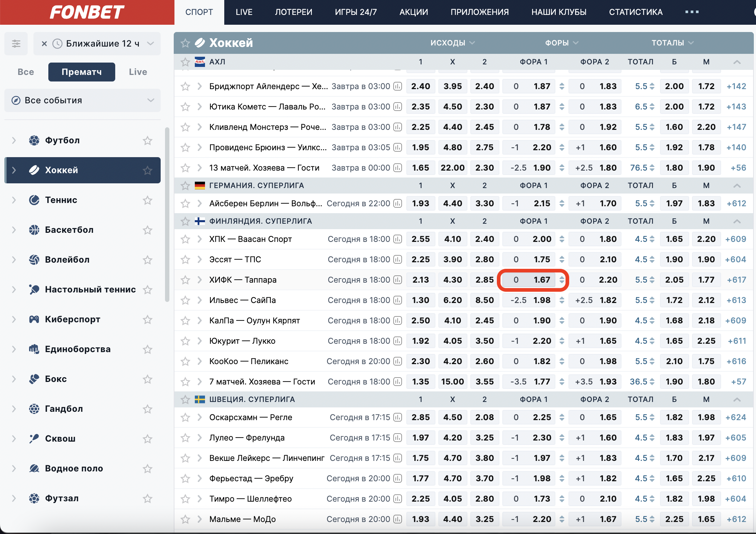This screenshot has width=756, height=534.
Task: Toggle favorite star for Киберспорт
Action: point(147,319)
